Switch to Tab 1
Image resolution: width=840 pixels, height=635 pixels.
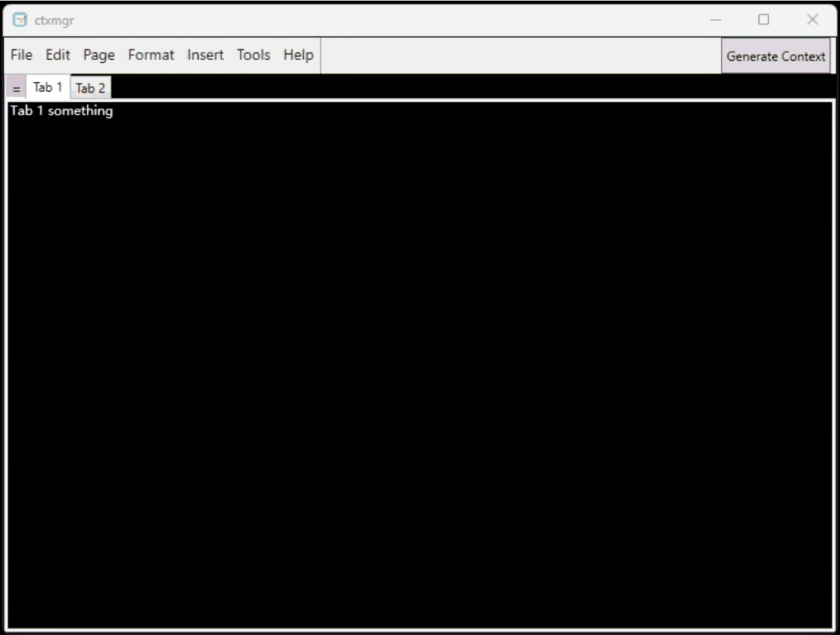(48, 87)
